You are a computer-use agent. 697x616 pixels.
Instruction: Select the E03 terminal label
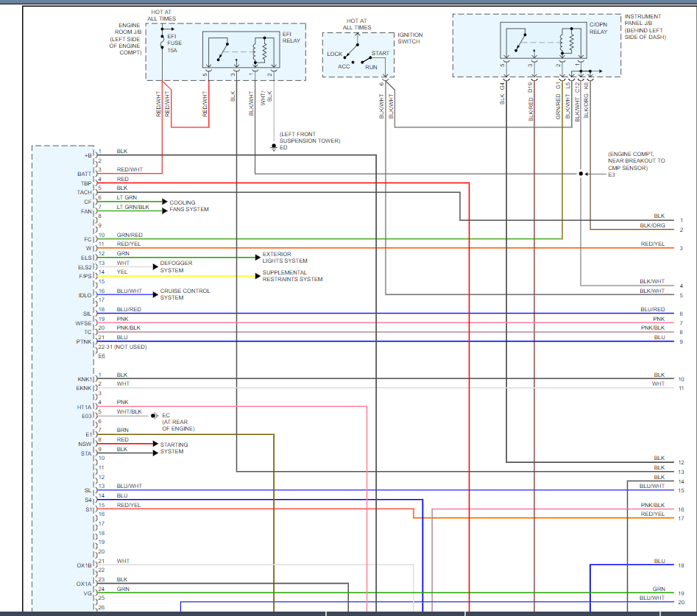click(x=86, y=416)
